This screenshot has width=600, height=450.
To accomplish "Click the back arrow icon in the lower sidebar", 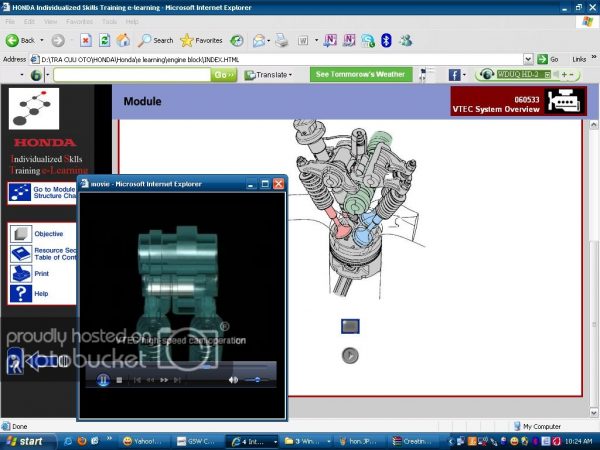I will click(48, 360).
